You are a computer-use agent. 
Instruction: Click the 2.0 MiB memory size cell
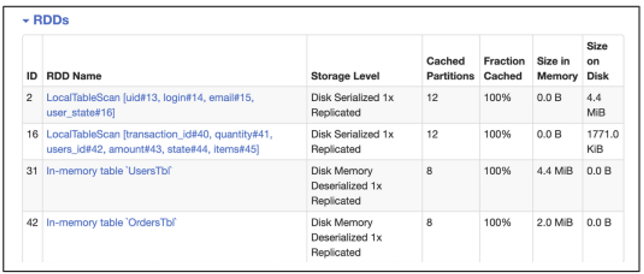[554, 223]
